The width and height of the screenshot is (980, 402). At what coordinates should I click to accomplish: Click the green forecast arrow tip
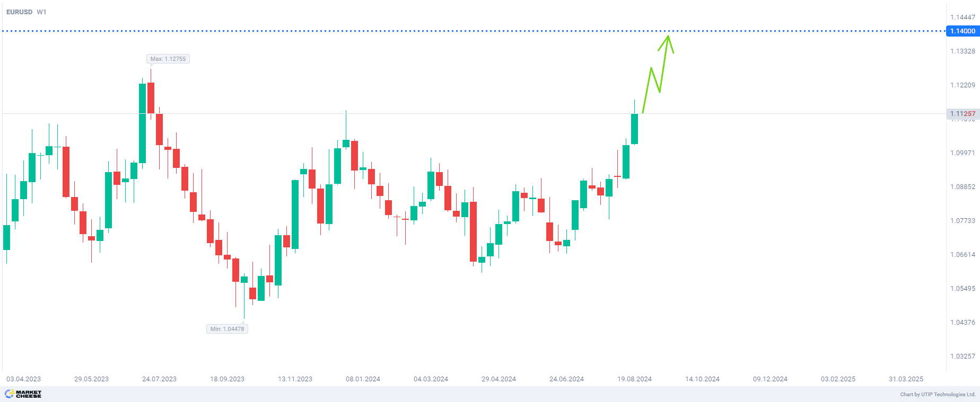(668, 36)
